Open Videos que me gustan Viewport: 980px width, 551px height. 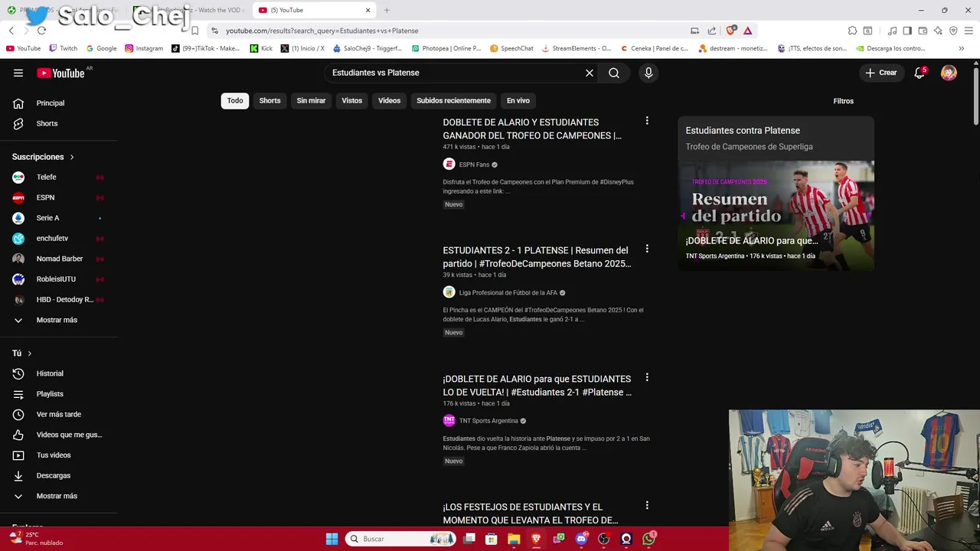[x=59, y=435]
